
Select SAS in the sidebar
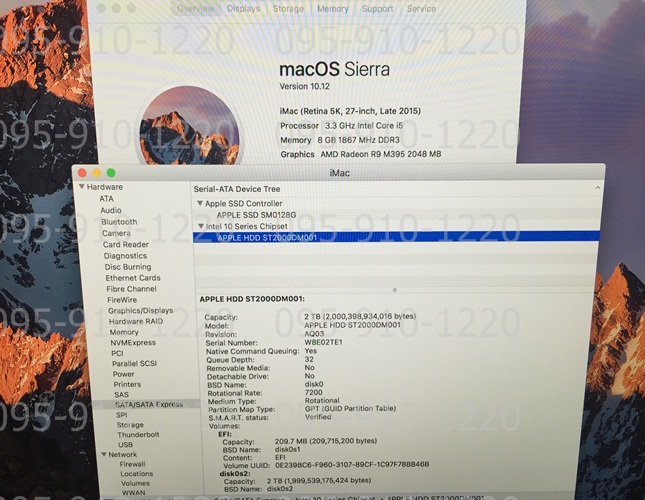[121, 395]
